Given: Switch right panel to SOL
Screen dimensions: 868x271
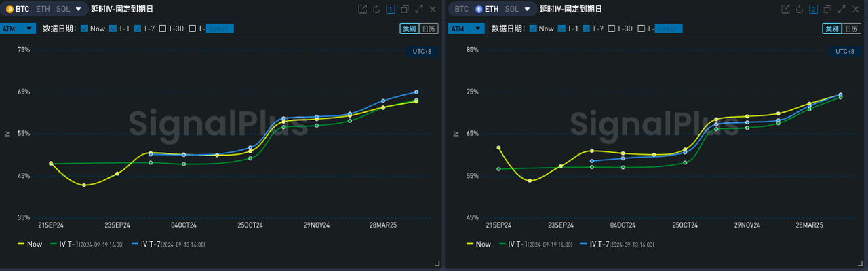Looking at the screenshot, I should (513, 10).
